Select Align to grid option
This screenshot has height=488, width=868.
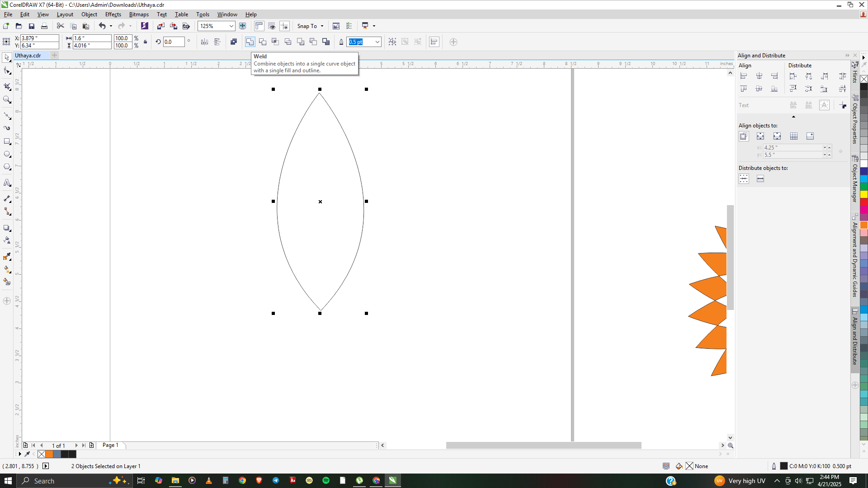click(794, 136)
